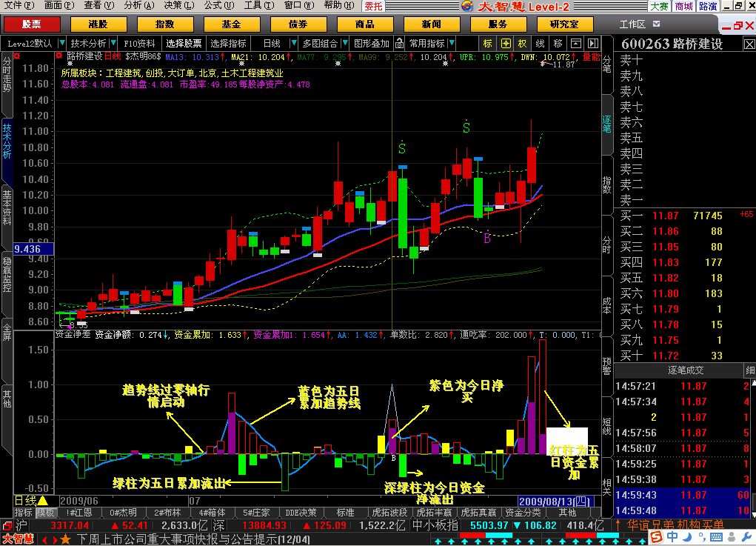Viewport: 756px width, 546px height.
Task: Click the 细 detail button in tick panel
Action: [x=750, y=370]
